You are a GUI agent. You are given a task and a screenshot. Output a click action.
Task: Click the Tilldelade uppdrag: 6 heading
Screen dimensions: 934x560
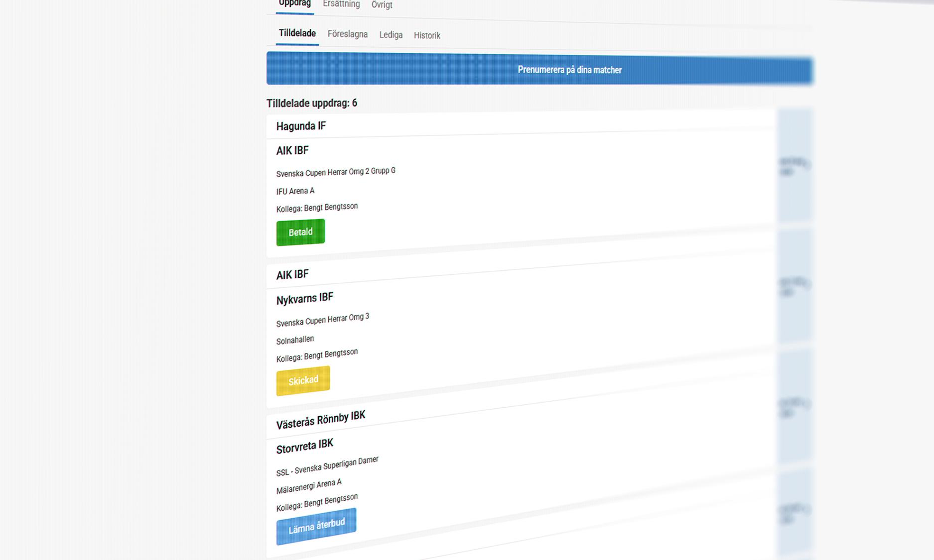(312, 104)
